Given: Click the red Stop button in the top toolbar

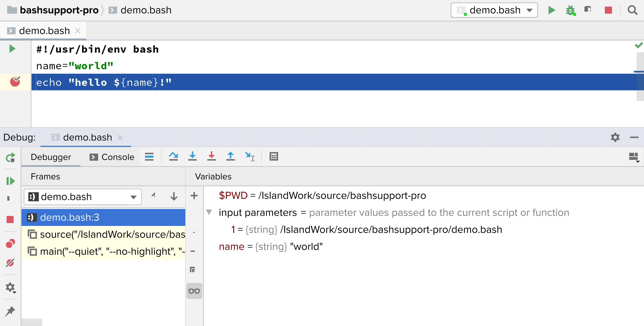Looking at the screenshot, I should (608, 10).
